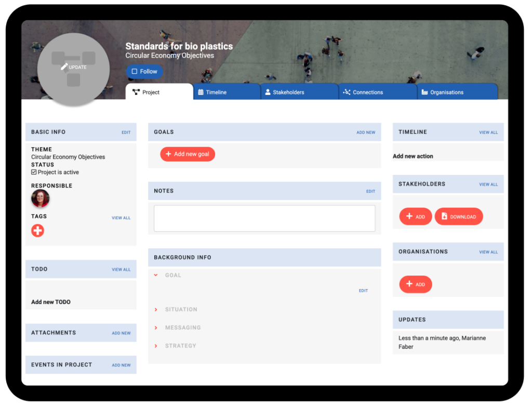The image size is (532, 410).
Task: Click the plus icon on Add new goal
Action: (168, 154)
